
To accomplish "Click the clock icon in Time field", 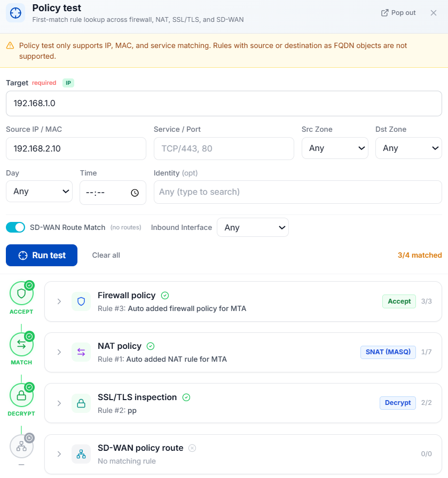I will [135, 193].
